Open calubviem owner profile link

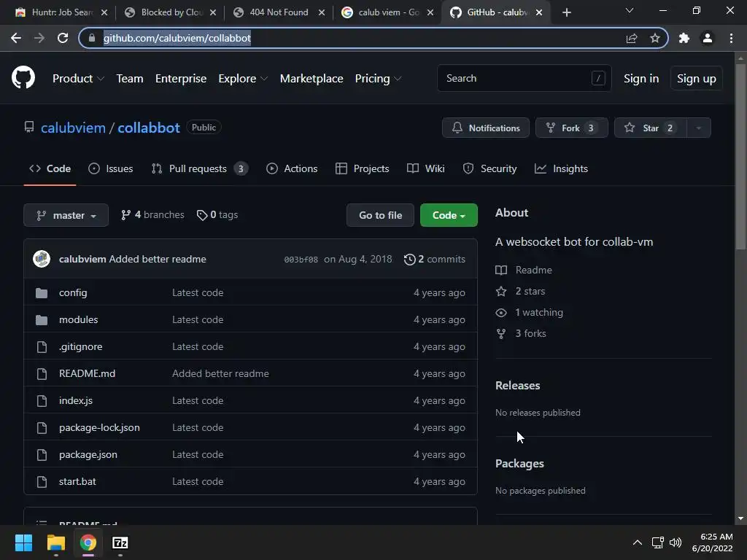pyautogui.click(x=73, y=128)
